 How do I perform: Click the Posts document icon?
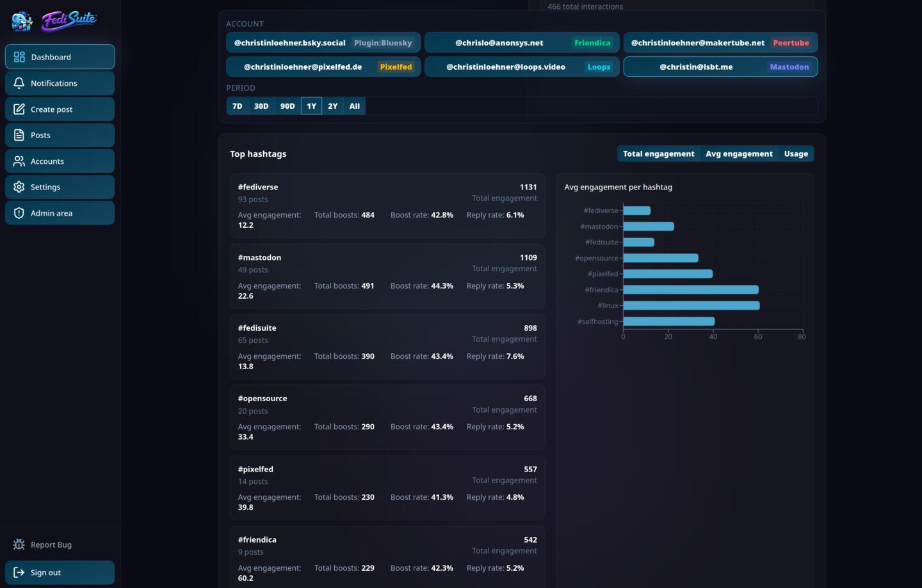click(x=19, y=135)
